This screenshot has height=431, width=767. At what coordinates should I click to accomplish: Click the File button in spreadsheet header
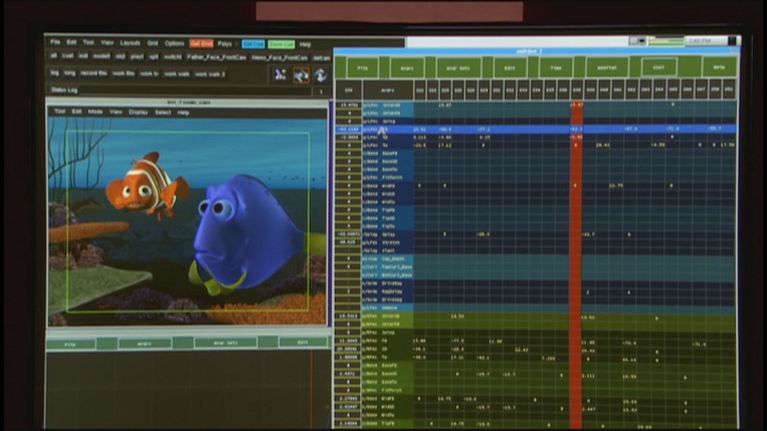(x=362, y=67)
